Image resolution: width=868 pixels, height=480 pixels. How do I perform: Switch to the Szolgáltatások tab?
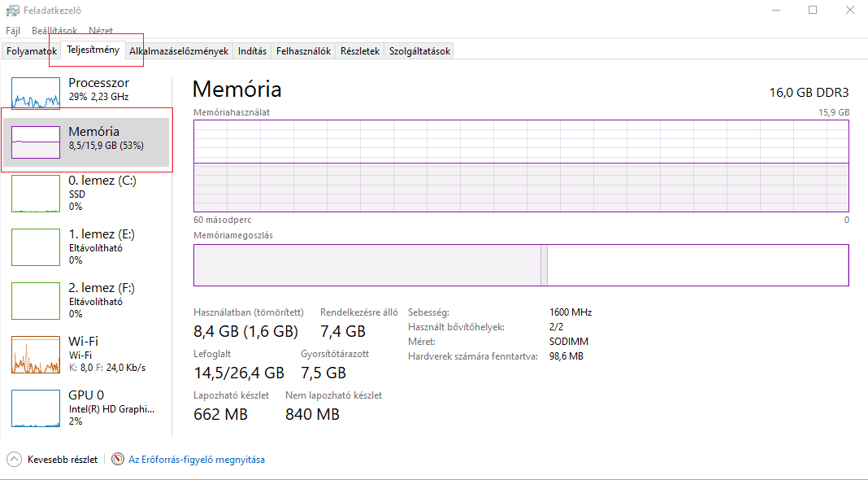click(x=419, y=51)
